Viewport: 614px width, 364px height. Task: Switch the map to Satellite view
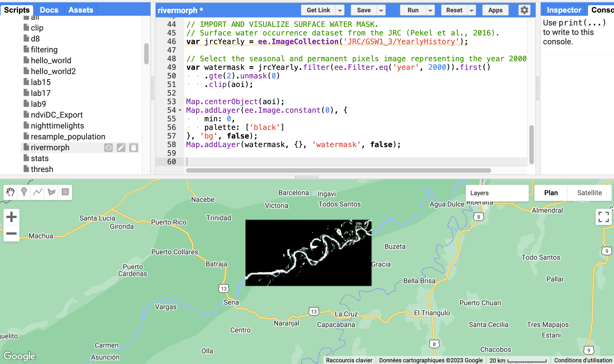[x=589, y=193]
